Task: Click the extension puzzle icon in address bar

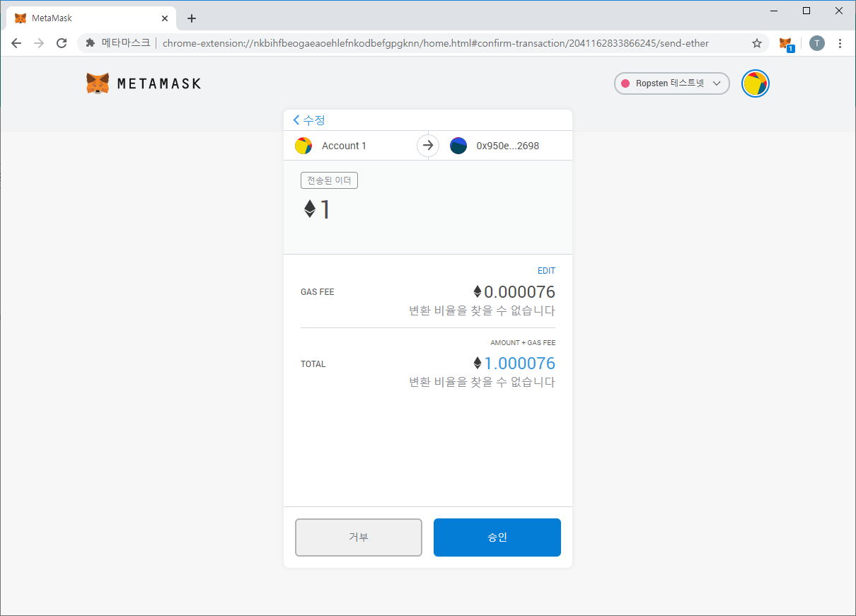Action: click(91, 43)
